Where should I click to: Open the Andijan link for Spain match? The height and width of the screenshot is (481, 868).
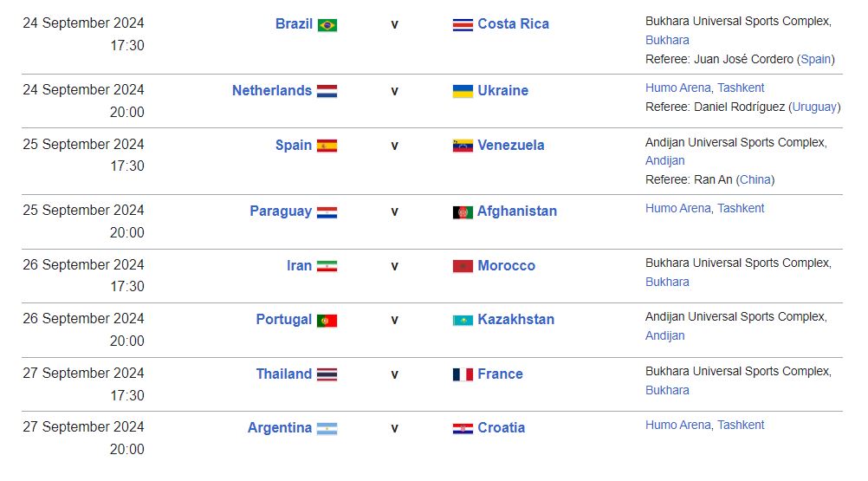click(664, 160)
